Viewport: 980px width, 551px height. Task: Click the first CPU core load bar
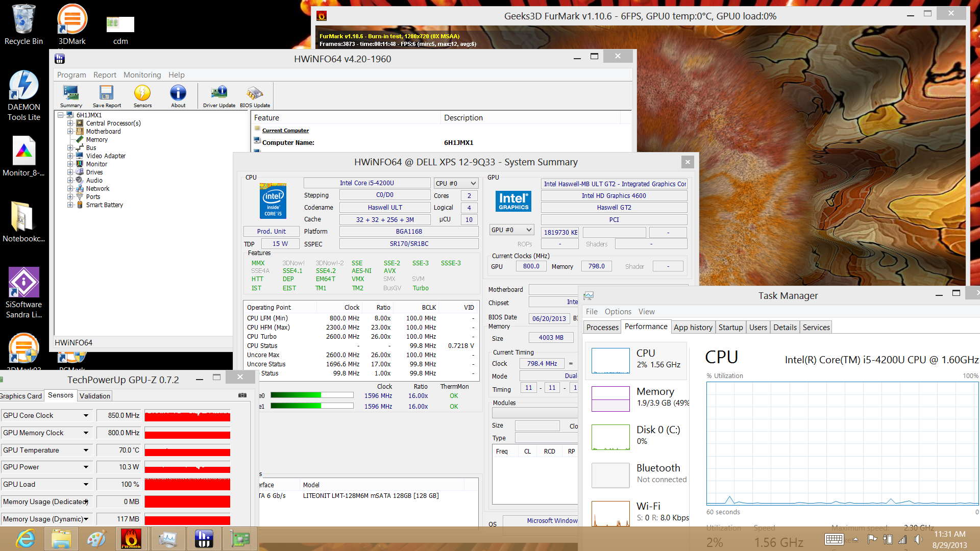pos(312,395)
